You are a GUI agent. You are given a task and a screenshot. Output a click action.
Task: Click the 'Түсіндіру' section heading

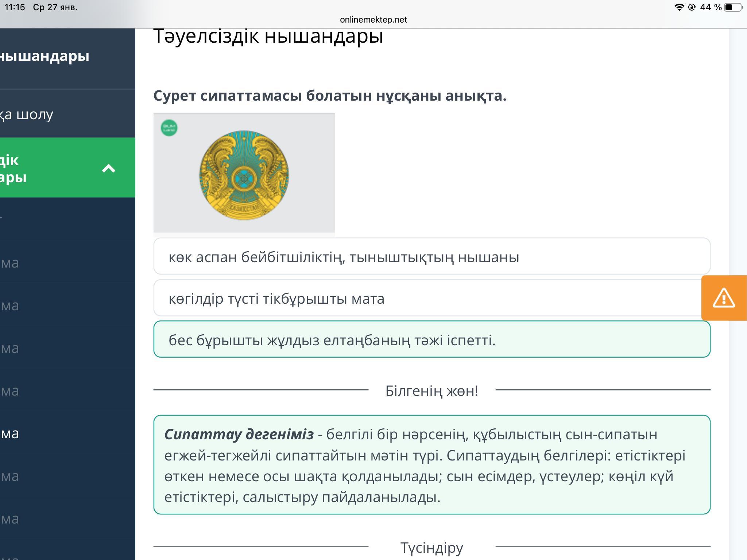click(431, 548)
